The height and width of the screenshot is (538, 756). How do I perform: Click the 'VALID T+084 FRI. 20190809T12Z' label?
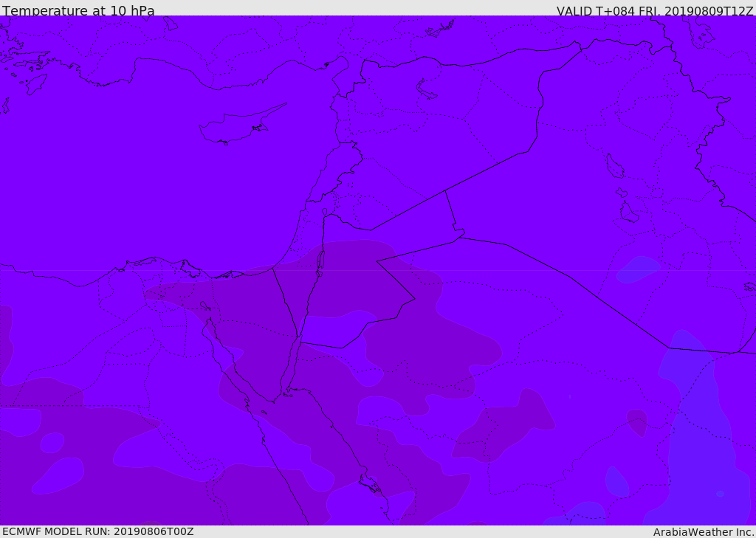pyautogui.click(x=655, y=10)
